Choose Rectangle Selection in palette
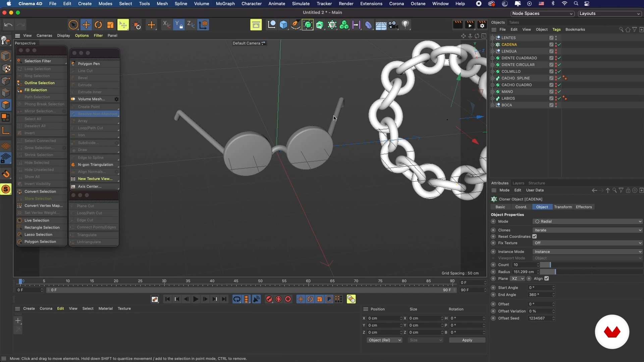 pos(42,227)
